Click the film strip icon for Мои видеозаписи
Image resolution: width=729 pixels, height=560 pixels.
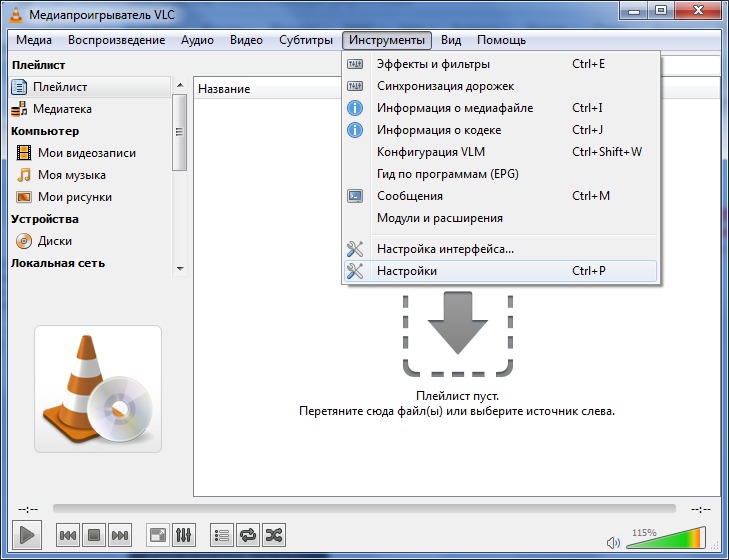click(24, 153)
